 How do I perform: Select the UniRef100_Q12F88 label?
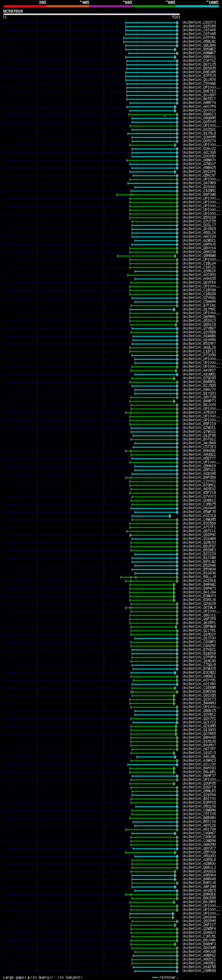(199, 436)
